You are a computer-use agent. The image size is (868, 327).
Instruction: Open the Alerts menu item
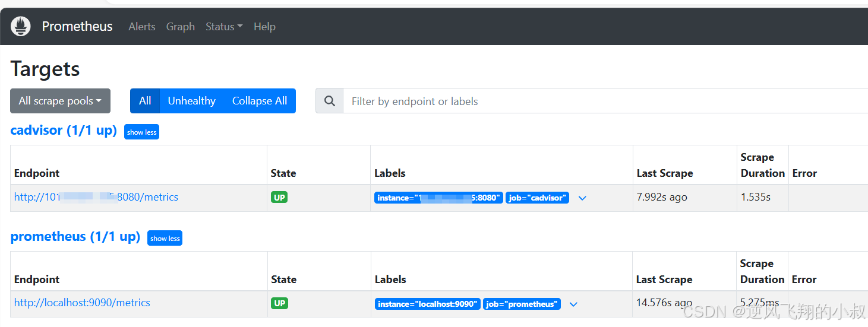(142, 27)
